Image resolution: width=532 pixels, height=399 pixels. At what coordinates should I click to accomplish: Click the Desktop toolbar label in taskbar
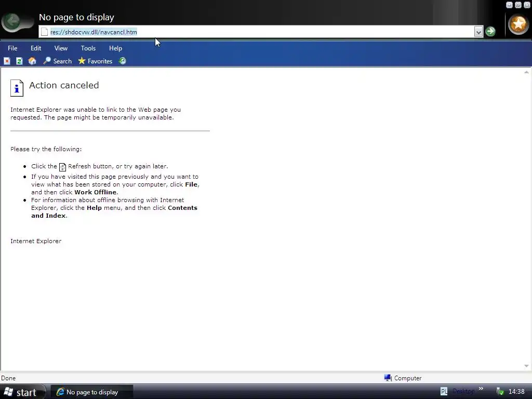tap(463, 392)
